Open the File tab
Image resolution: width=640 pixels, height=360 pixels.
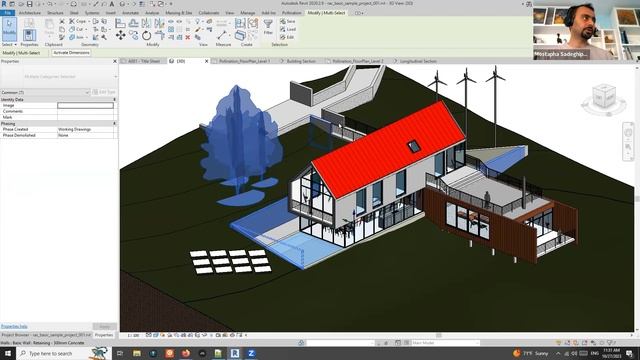coord(7,13)
